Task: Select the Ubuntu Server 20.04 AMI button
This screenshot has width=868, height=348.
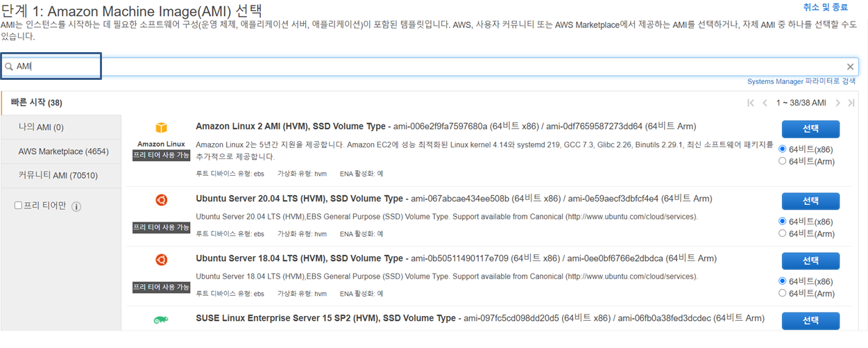Action: pyautogui.click(x=810, y=201)
